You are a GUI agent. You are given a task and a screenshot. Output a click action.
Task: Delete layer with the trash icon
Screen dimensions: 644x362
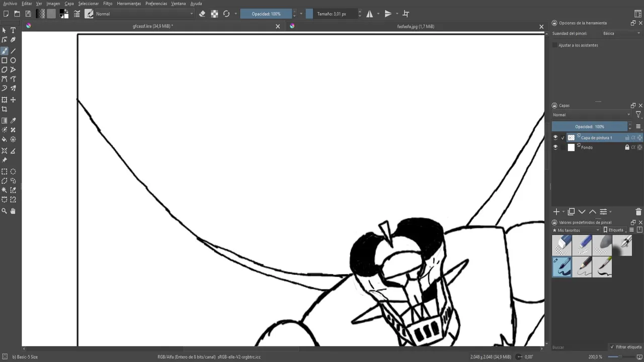tap(638, 212)
